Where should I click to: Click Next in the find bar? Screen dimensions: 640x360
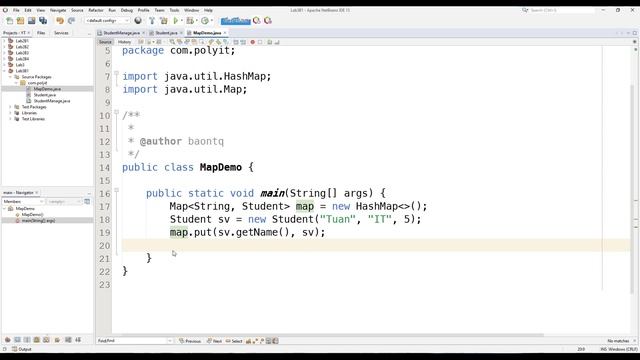click(x=214, y=341)
